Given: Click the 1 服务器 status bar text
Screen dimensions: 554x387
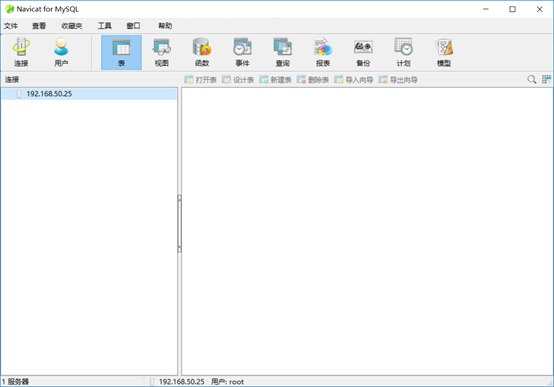Looking at the screenshot, I should pos(15,382).
